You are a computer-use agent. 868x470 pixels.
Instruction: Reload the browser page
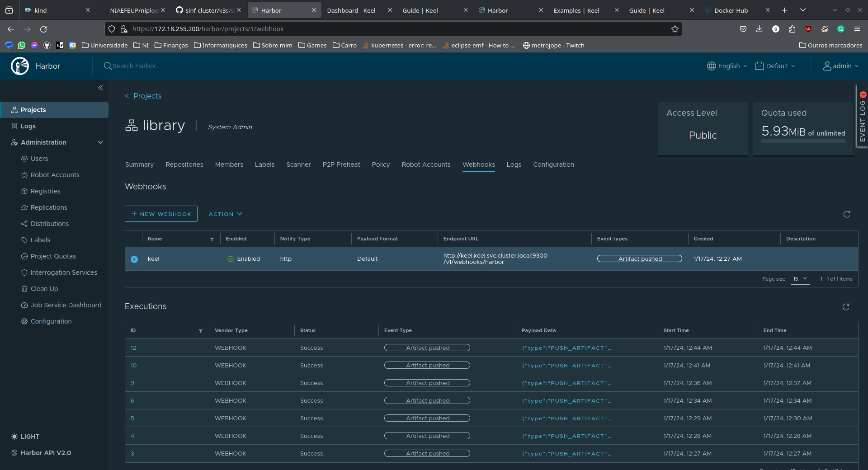(43, 29)
